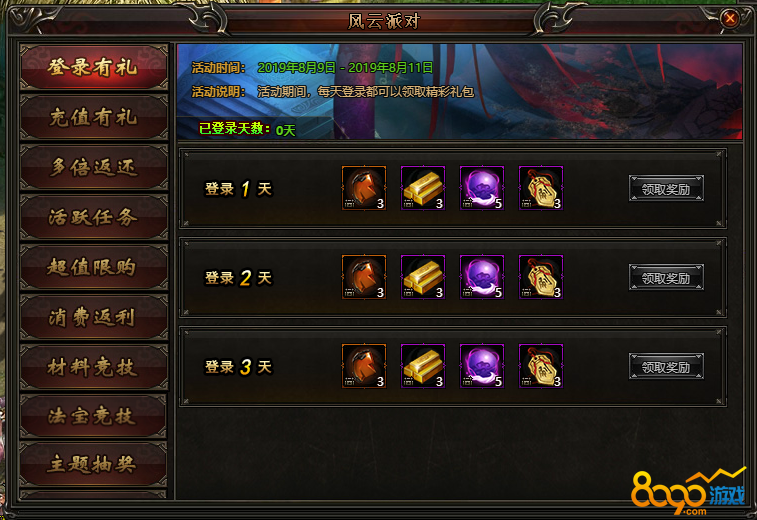Click the purple orb icon in 登录1天 row
The width and height of the screenshot is (757, 520).
click(482, 188)
